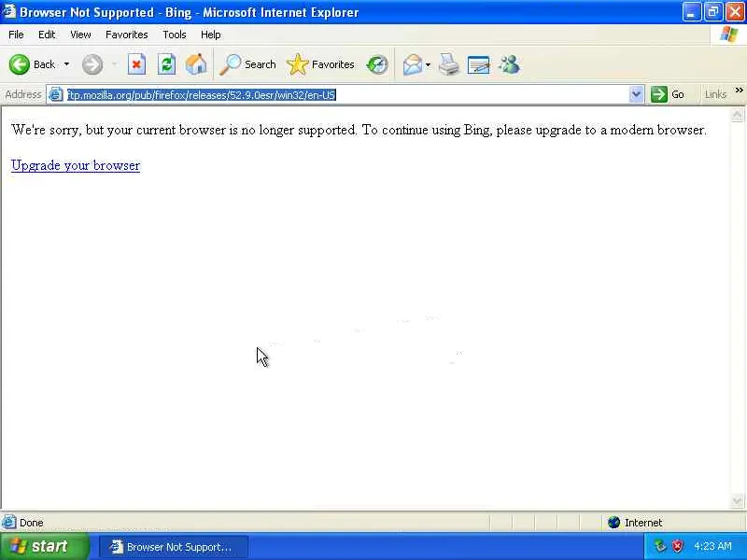Viewport: 747px width, 560px height.
Task: Click the Internet zone globe in status bar
Action: click(613, 523)
